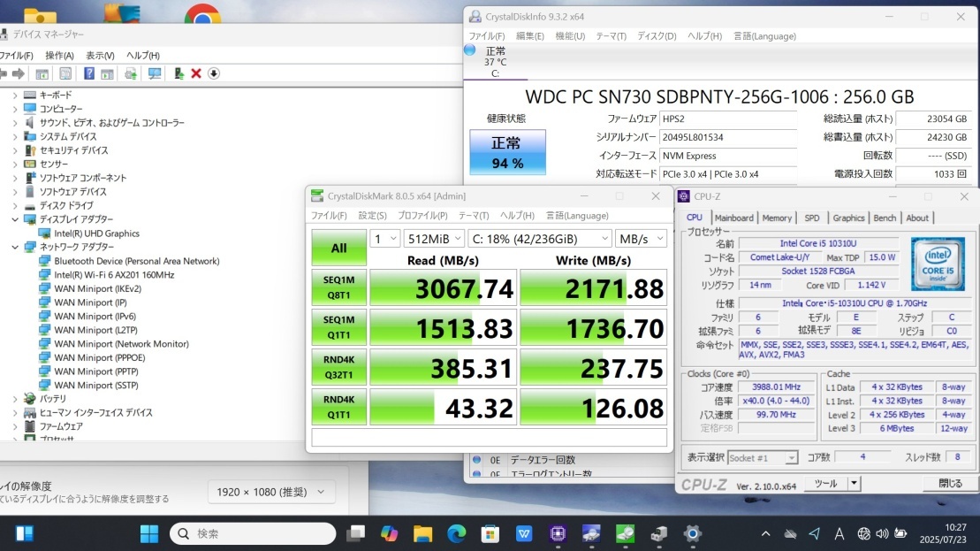The image size is (980, 551).
Task: Open File Explorer from the taskbar
Action: pyautogui.click(x=423, y=533)
